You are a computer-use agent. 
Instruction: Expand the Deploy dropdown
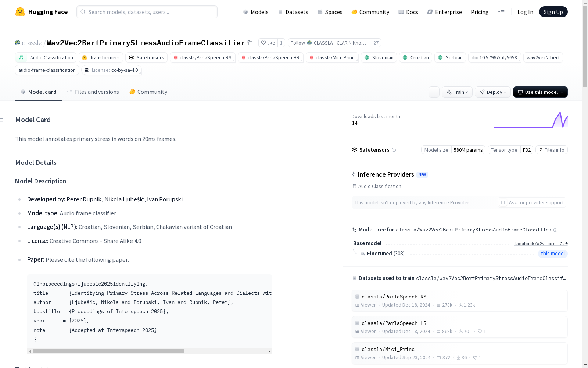click(493, 92)
